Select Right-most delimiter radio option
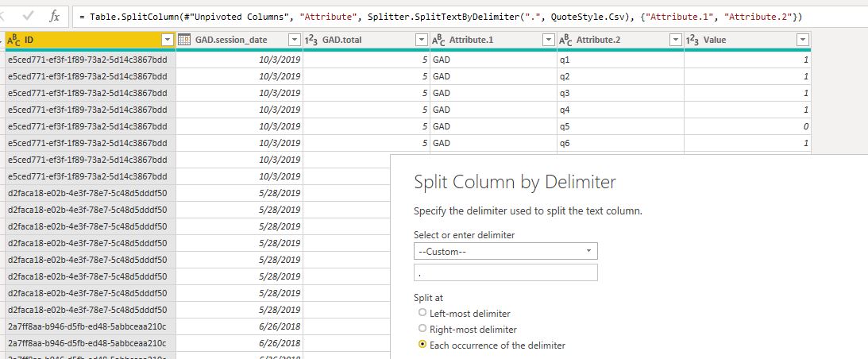The width and height of the screenshot is (868, 359). click(x=423, y=329)
